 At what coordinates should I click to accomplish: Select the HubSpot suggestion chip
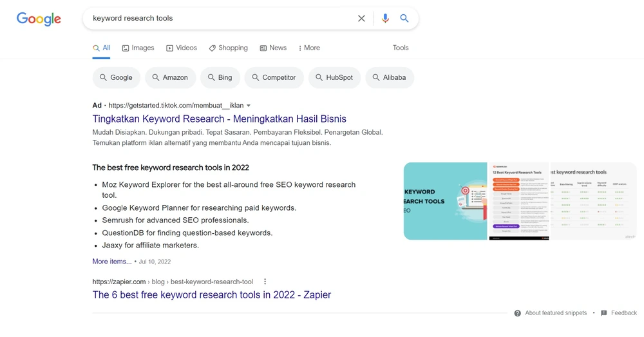334,78
